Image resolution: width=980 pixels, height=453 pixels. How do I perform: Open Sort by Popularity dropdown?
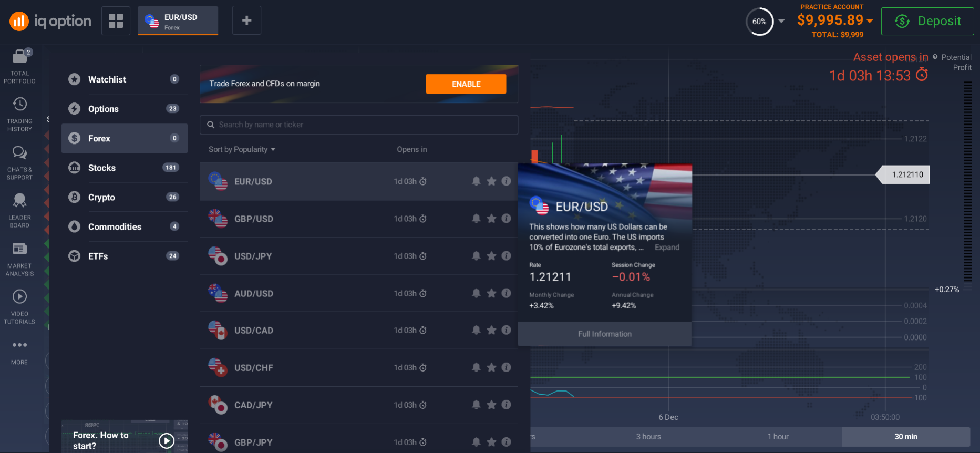click(x=242, y=149)
